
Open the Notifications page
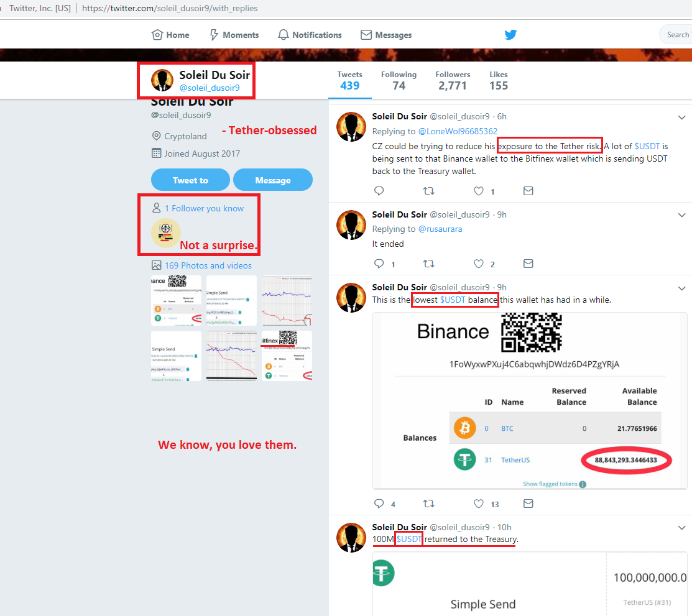[310, 35]
